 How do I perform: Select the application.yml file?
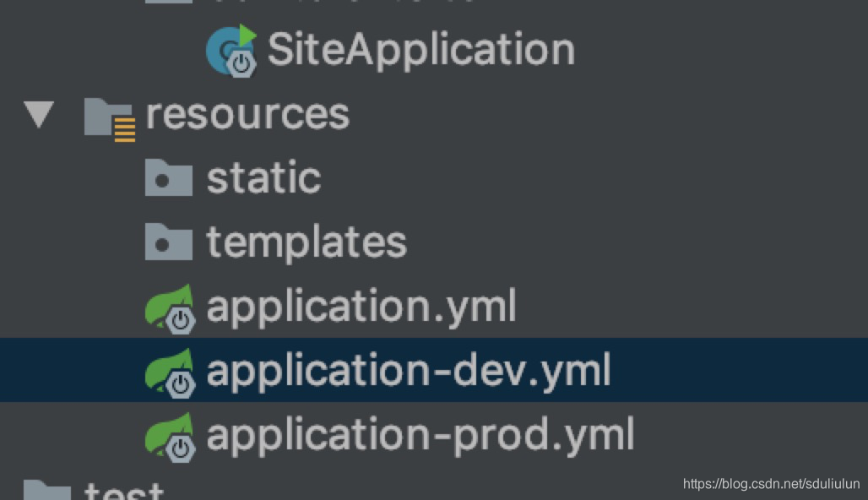[361, 307]
